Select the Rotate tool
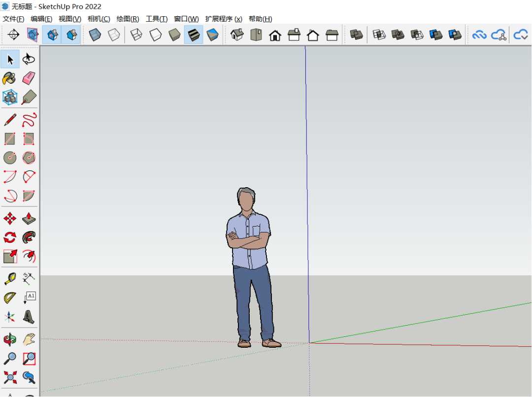Image resolution: width=532 pixels, height=397 pixels. (10, 237)
